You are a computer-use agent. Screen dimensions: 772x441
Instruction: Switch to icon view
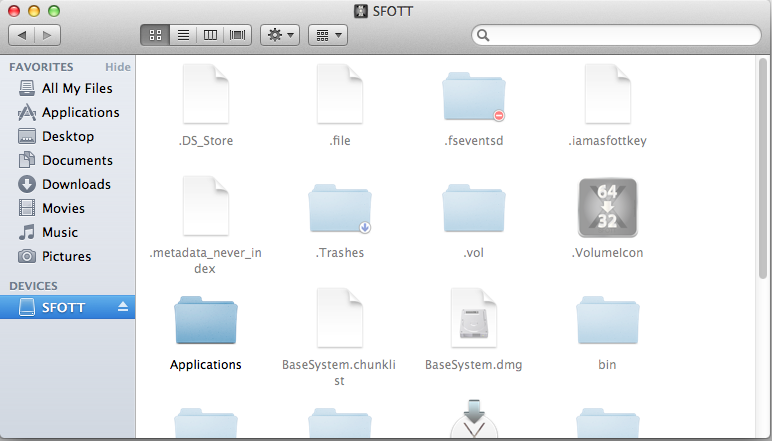point(155,35)
